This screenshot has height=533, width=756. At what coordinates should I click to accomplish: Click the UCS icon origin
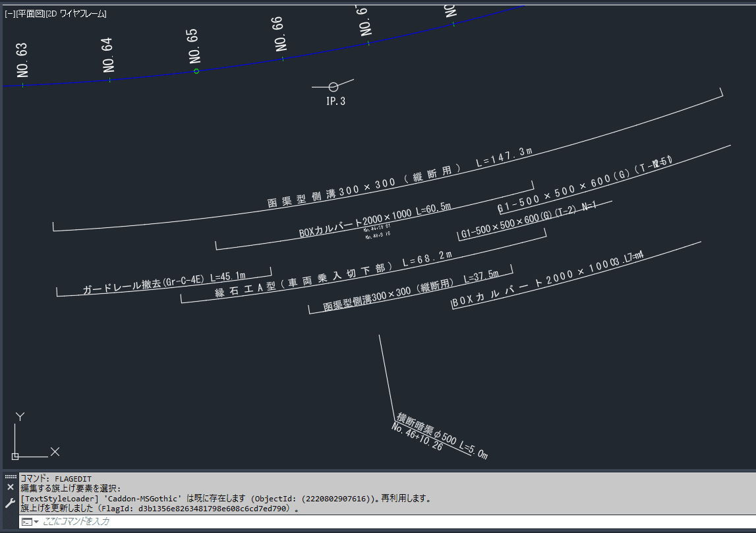coord(15,456)
